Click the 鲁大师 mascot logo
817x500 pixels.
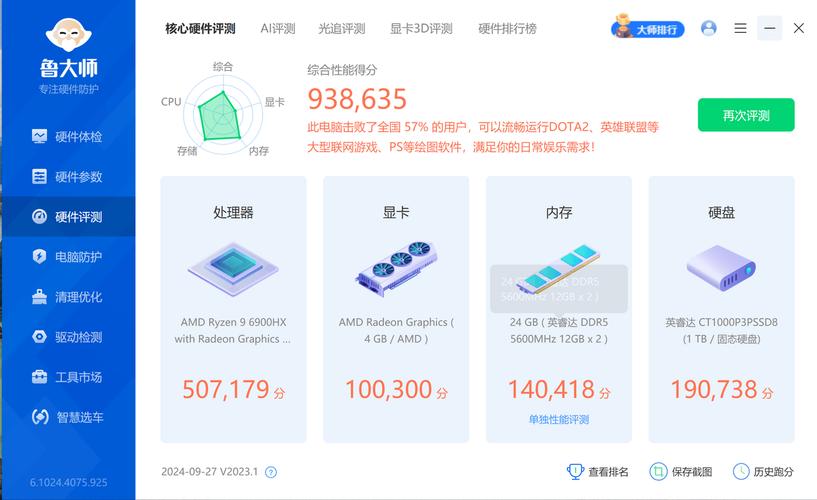pyautogui.click(x=69, y=34)
